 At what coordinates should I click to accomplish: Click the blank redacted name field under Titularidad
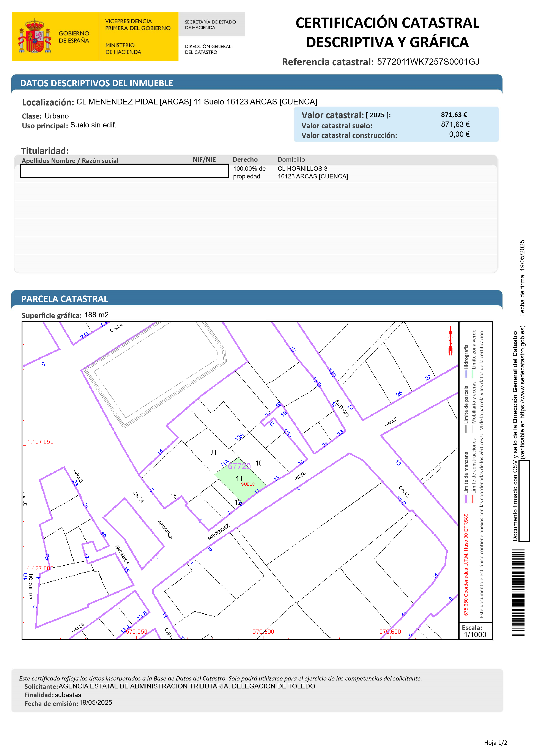(124, 171)
